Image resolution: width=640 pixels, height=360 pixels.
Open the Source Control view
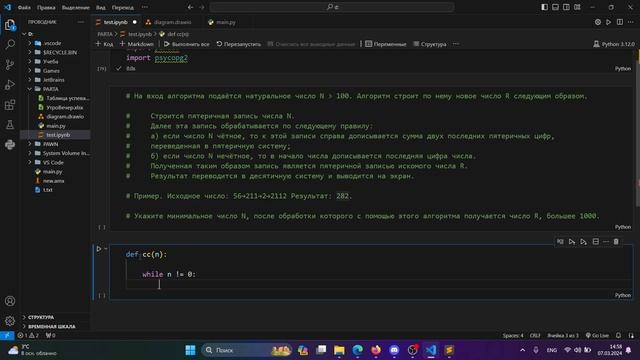point(10,64)
